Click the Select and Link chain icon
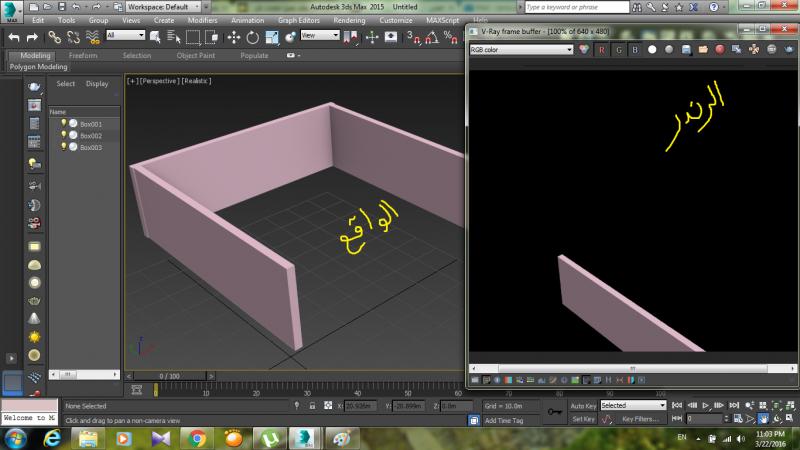800x450 pixels. pyautogui.click(x=55, y=36)
